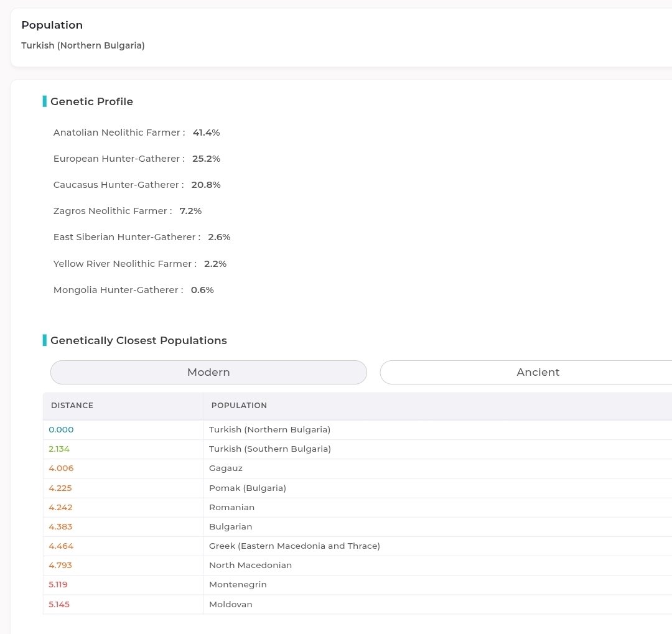Click the 4.793 distance value
The height and width of the screenshot is (634, 672).
point(60,565)
